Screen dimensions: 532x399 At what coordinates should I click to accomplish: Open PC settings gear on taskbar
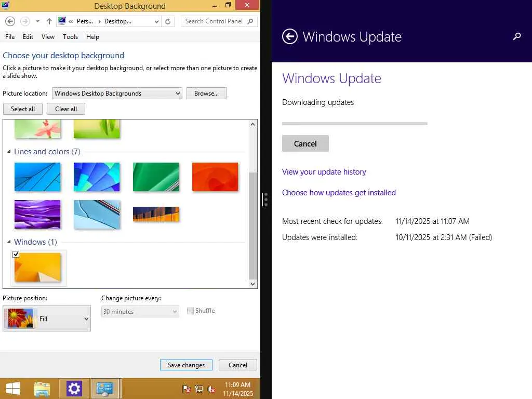(x=74, y=389)
